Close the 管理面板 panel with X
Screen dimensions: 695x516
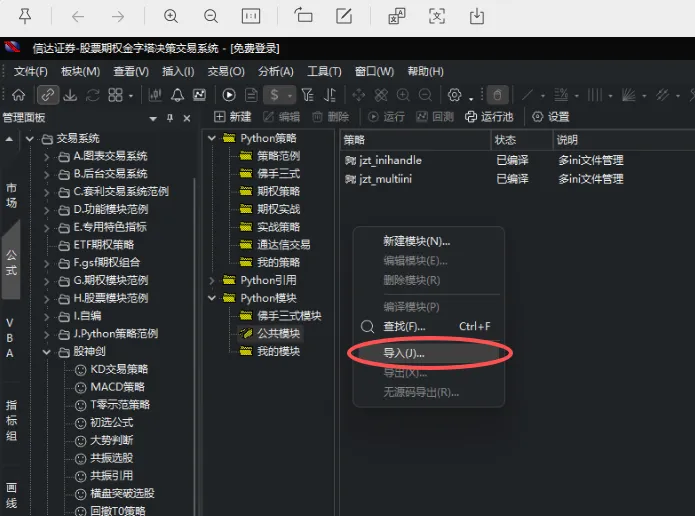187,118
